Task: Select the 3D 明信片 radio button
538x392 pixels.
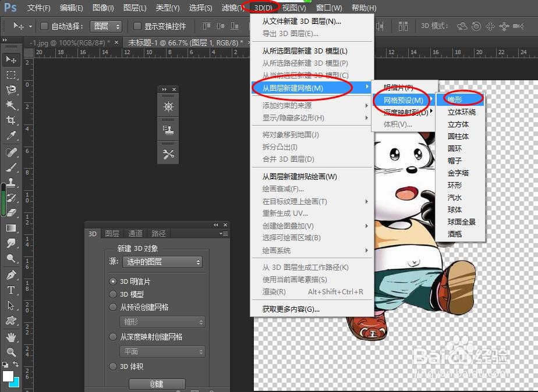Action: (x=113, y=281)
